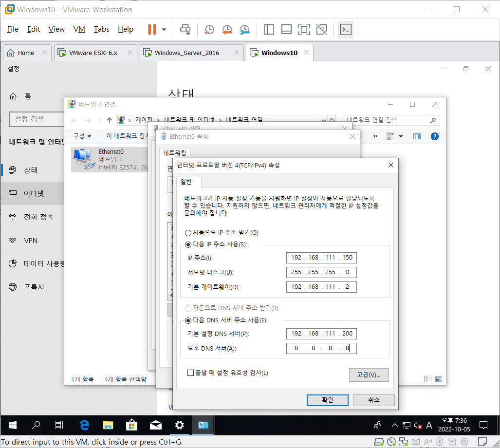Pause the virtual machine with the Pause icon
Image resolution: width=500 pixels, height=448 pixels.
[x=152, y=29]
